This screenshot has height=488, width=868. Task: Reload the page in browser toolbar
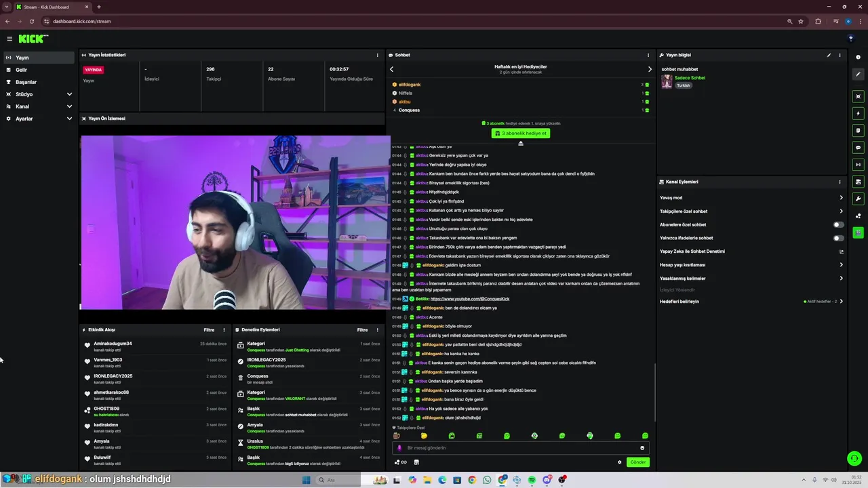31,21
